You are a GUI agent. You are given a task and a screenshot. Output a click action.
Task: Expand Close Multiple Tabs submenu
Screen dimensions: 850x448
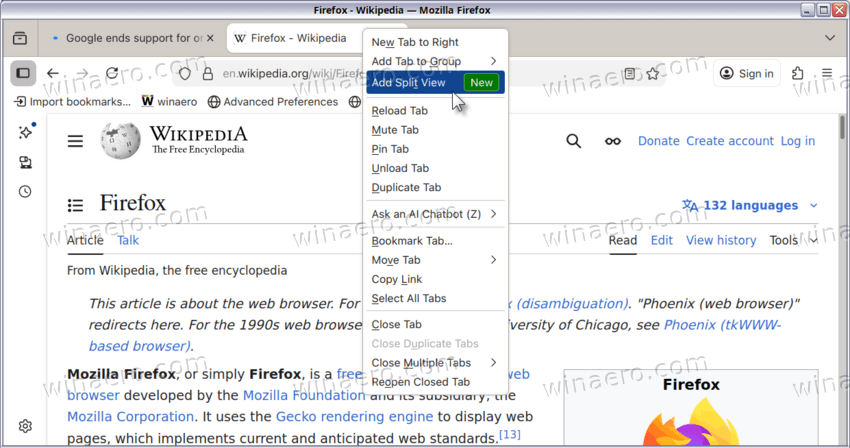pos(435,363)
